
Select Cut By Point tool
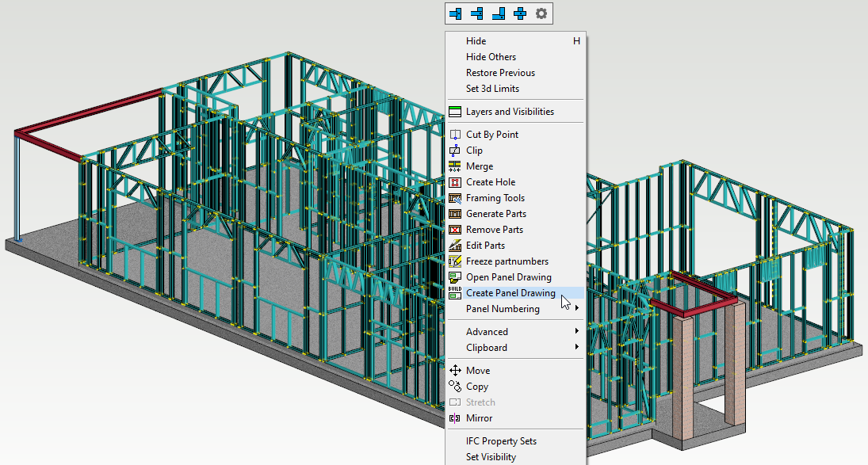pos(491,135)
